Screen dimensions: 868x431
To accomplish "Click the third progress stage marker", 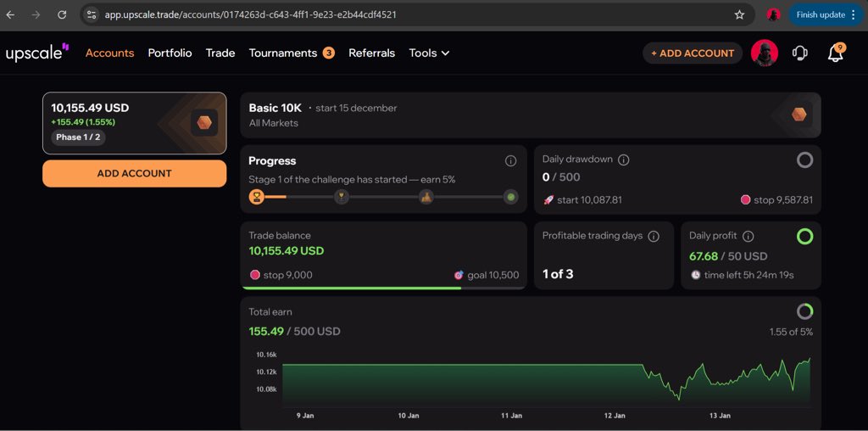I will pos(426,197).
